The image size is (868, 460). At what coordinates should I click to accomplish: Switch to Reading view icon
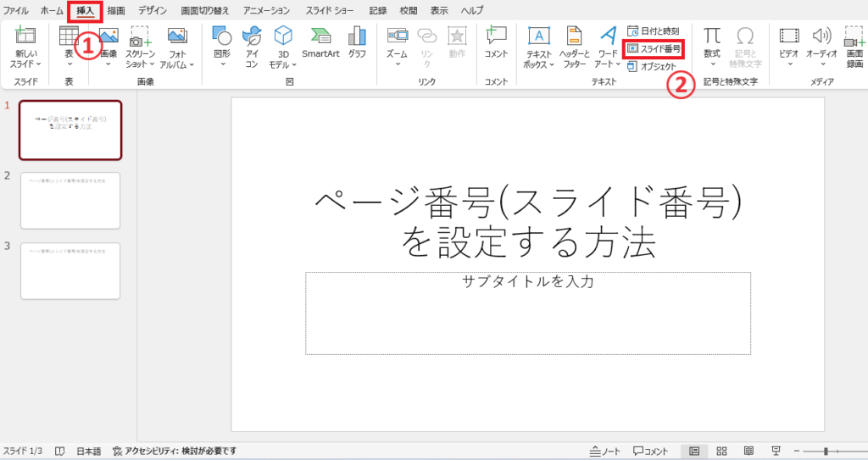(x=748, y=452)
